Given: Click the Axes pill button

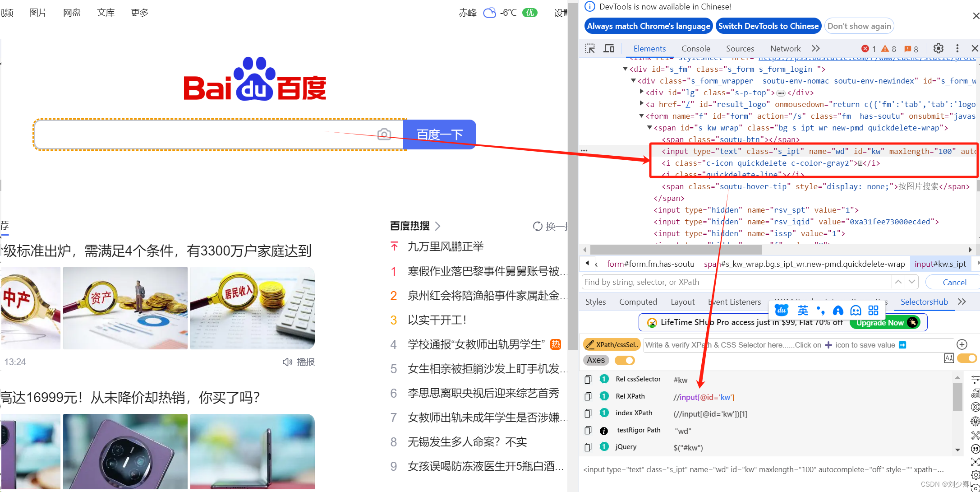Looking at the screenshot, I should [x=596, y=360].
